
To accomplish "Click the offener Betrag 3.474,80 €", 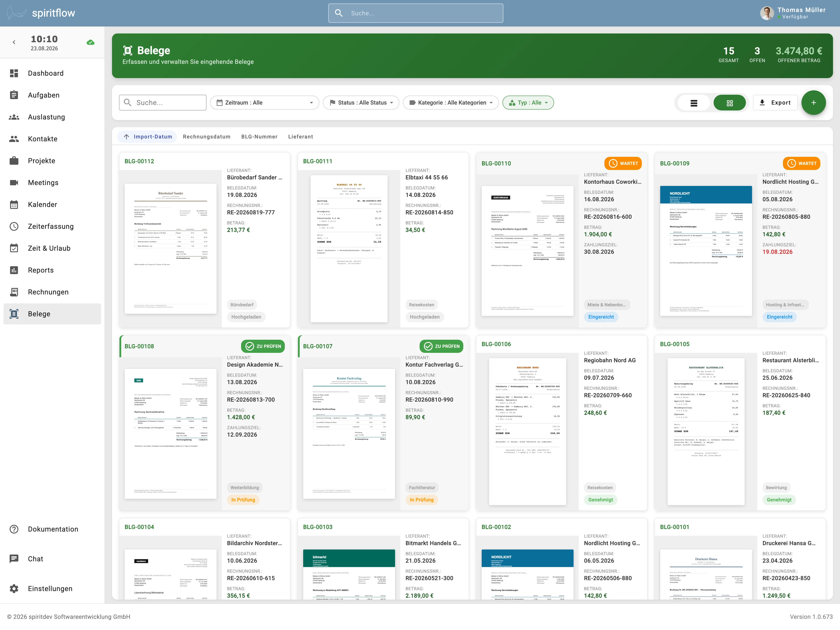I will [799, 51].
